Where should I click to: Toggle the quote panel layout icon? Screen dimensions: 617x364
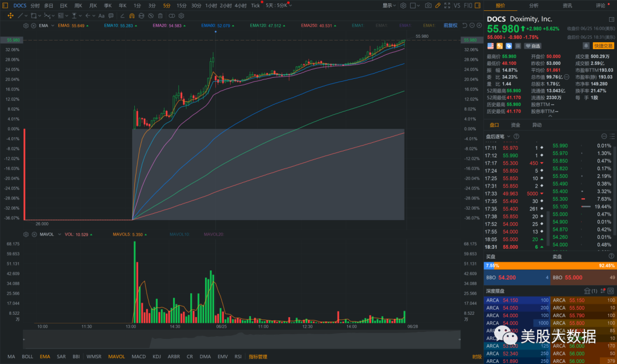click(x=611, y=19)
